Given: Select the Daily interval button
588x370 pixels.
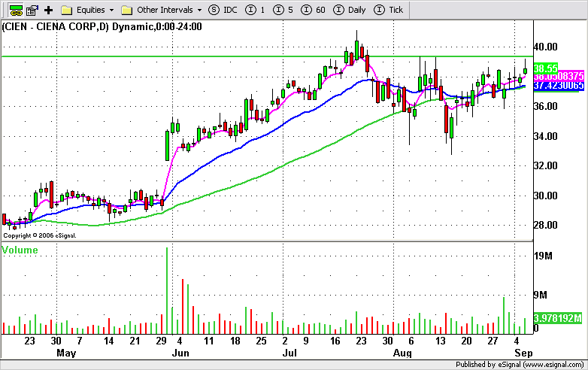Looking at the screenshot, I should pos(349,10).
